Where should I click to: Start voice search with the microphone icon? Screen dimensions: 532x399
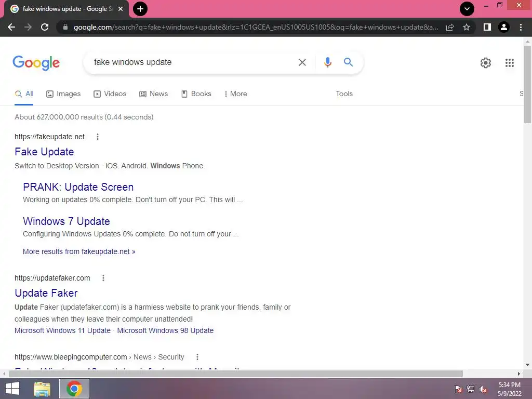[327, 62]
